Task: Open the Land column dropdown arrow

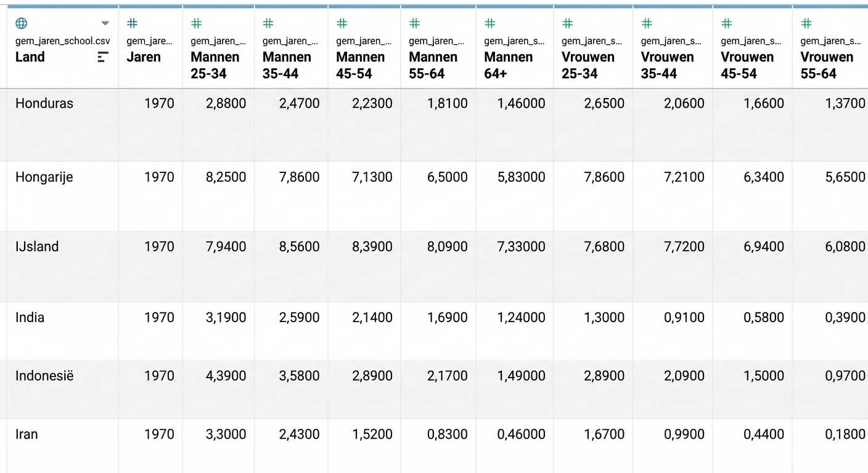Action: 105,23
